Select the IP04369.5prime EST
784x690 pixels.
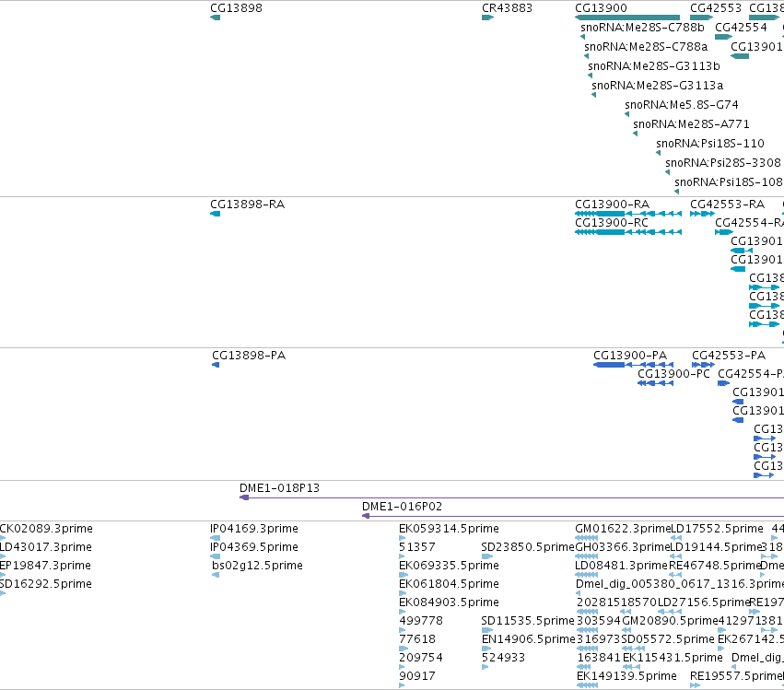(x=254, y=547)
